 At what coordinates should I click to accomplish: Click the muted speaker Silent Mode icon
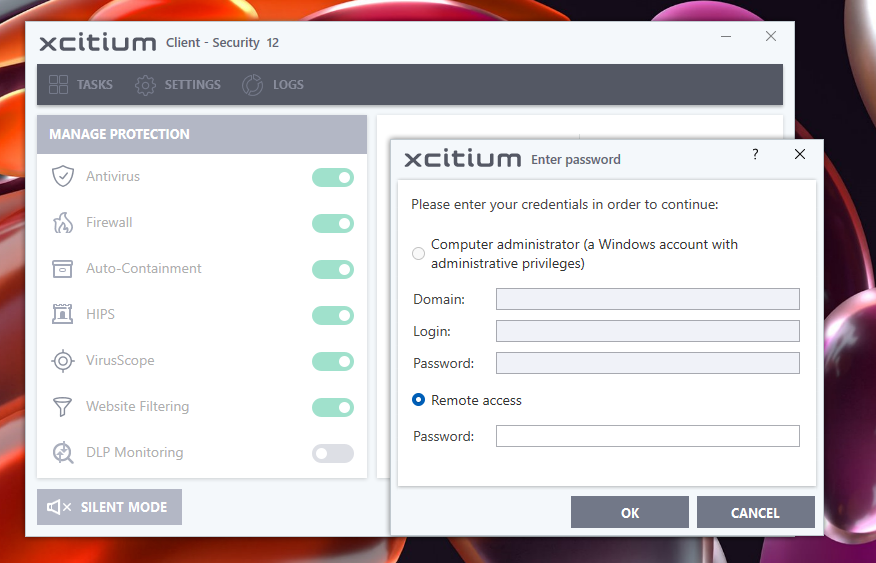[x=59, y=508]
